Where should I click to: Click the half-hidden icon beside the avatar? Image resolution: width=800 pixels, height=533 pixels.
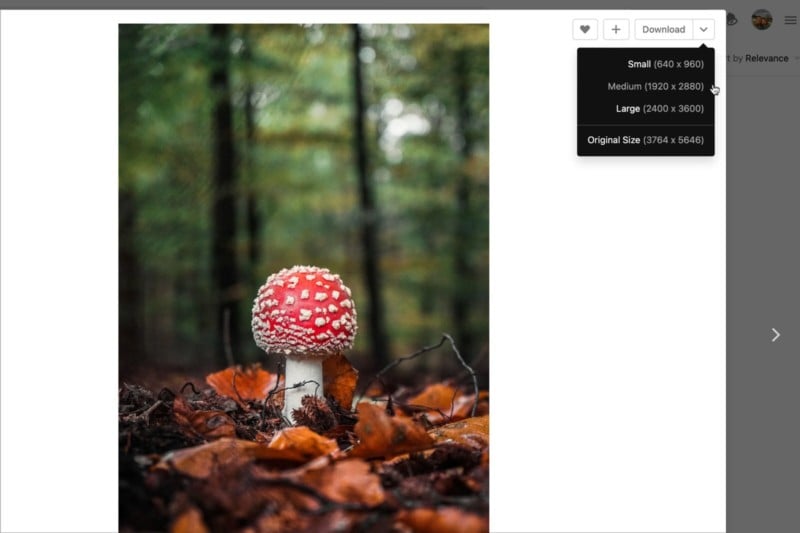pos(732,20)
